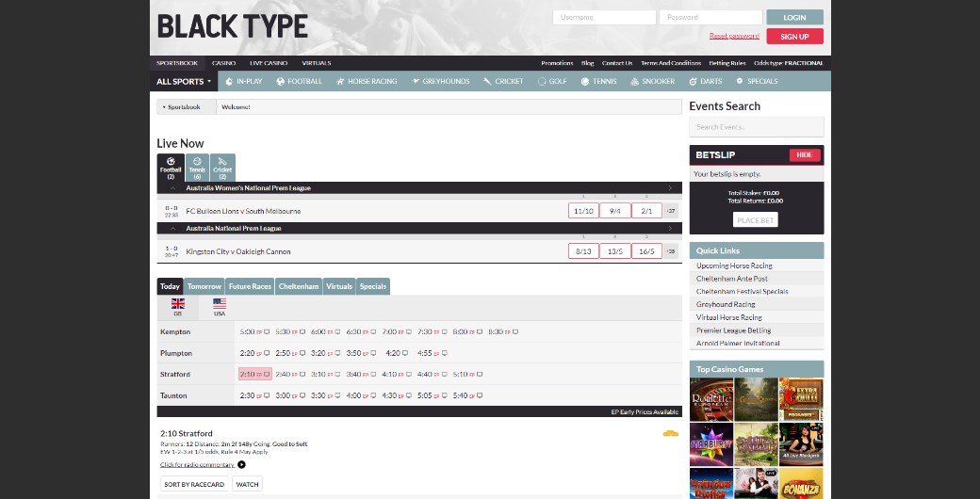Open the Extra Chilli casino game
The height and width of the screenshot is (499, 980).
(x=801, y=400)
